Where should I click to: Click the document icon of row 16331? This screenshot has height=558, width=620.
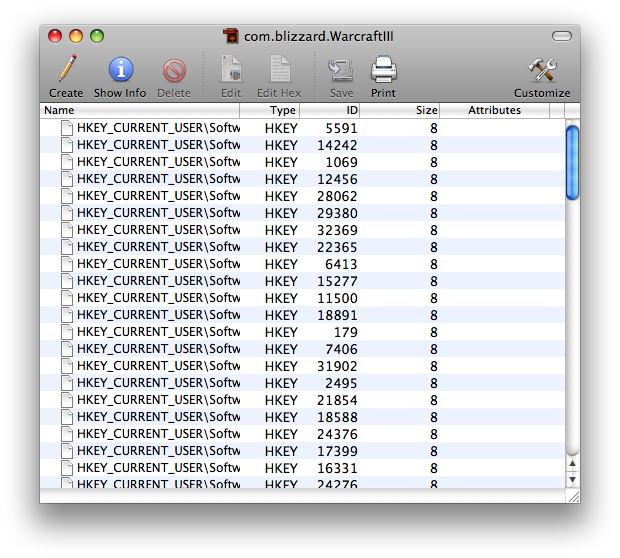67,468
